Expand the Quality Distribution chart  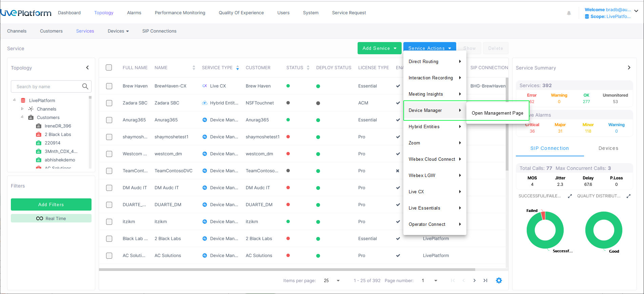[628, 196]
